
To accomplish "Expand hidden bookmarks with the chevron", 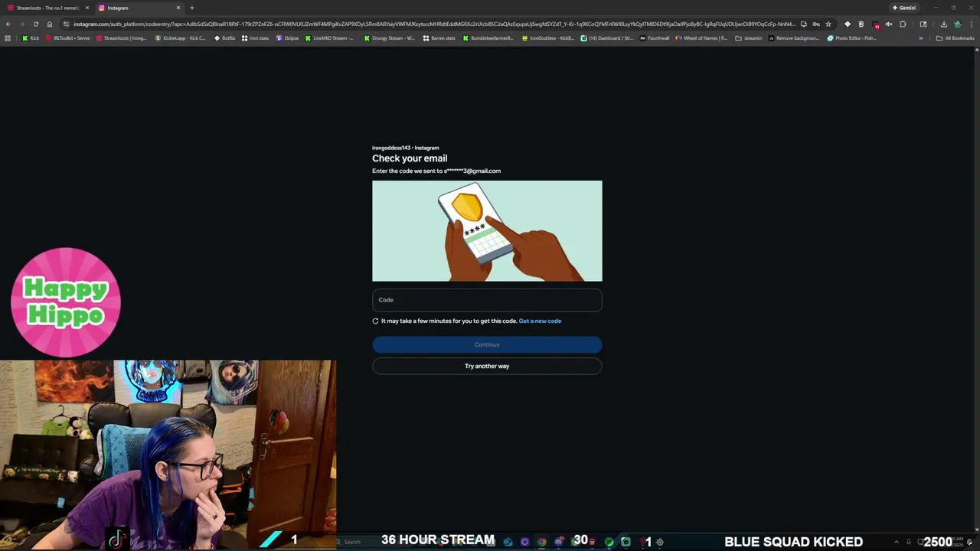I will 921,37.
